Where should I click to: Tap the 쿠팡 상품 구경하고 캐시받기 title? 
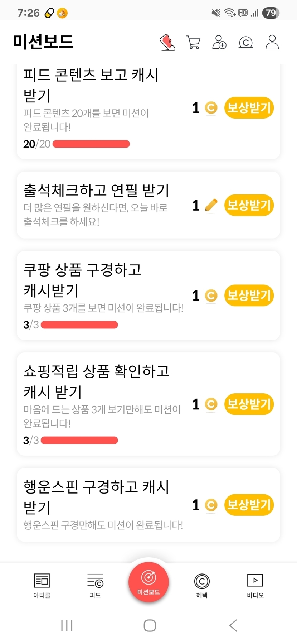coord(82,280)
